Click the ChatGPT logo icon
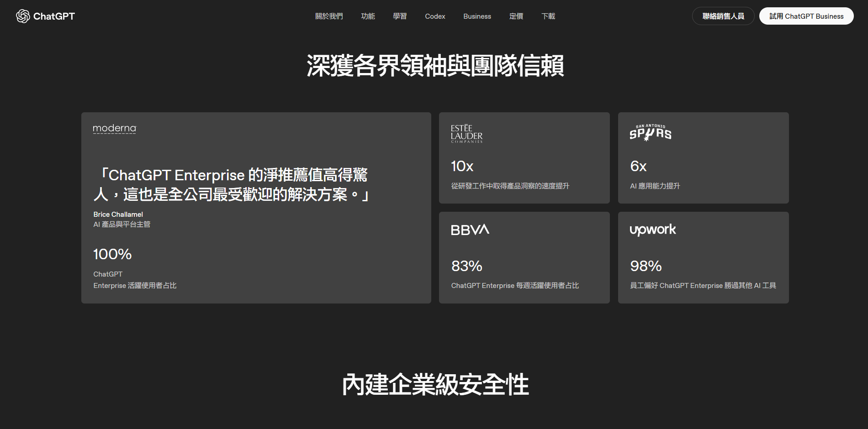Image resolution: width=868 pixels, height=429 pixels. pos(23,16)
